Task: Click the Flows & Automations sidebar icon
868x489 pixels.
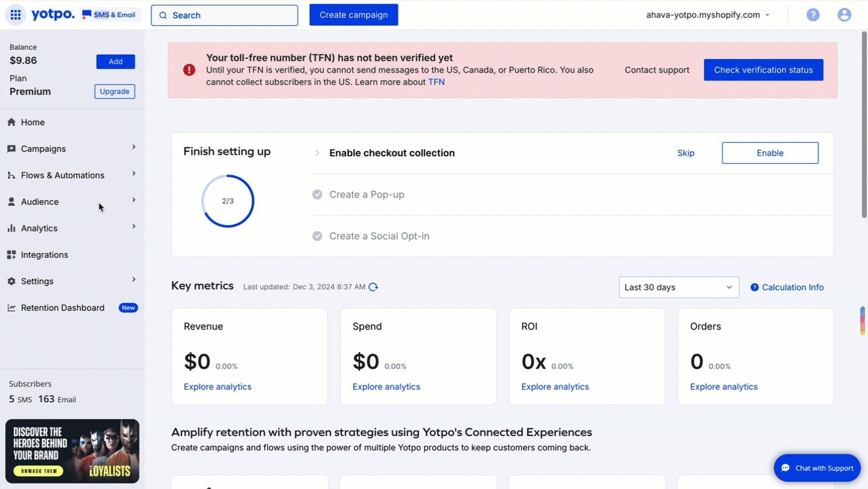Action: [x=11, y=175]
